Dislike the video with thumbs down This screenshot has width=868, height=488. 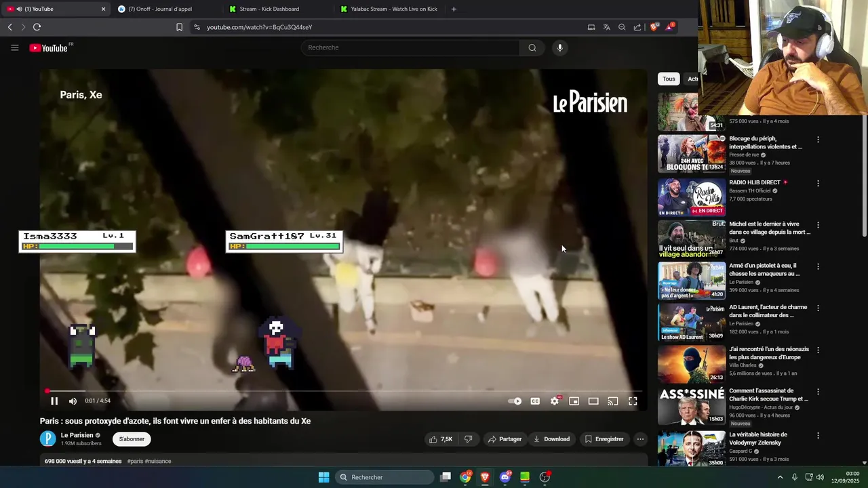468,439
